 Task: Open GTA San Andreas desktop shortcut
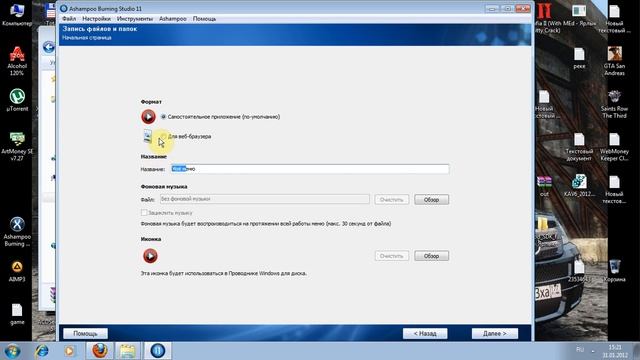614,61
